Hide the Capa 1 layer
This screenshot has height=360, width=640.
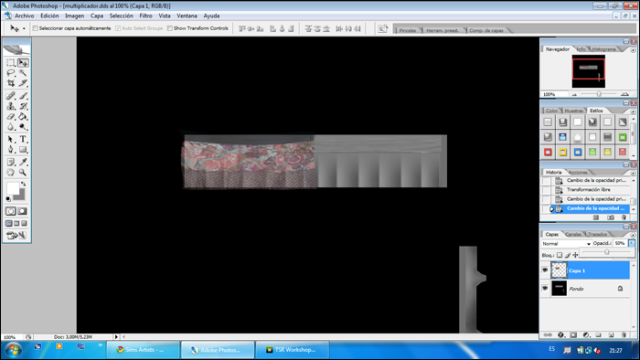pos(545,270)
